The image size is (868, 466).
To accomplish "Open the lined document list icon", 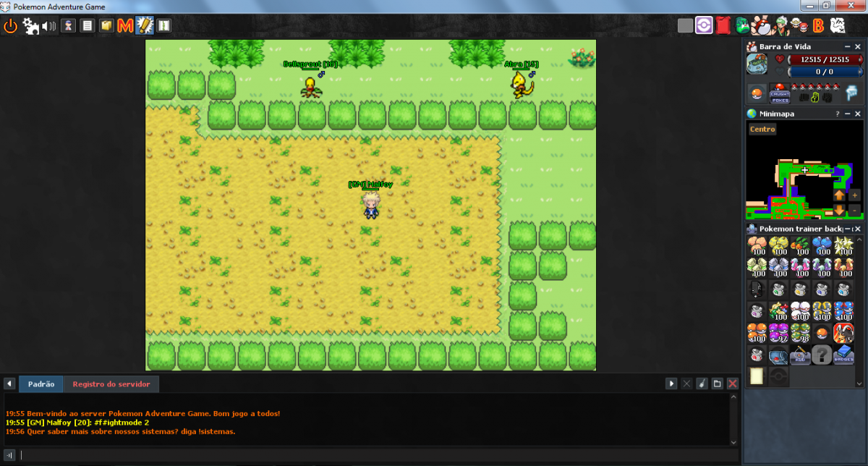I will tap(88, 27).
